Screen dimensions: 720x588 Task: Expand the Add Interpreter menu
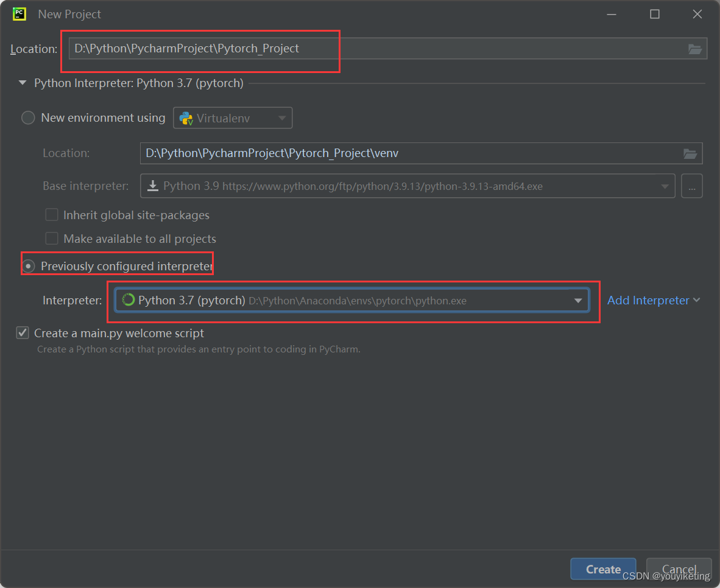tap(654, 300)
